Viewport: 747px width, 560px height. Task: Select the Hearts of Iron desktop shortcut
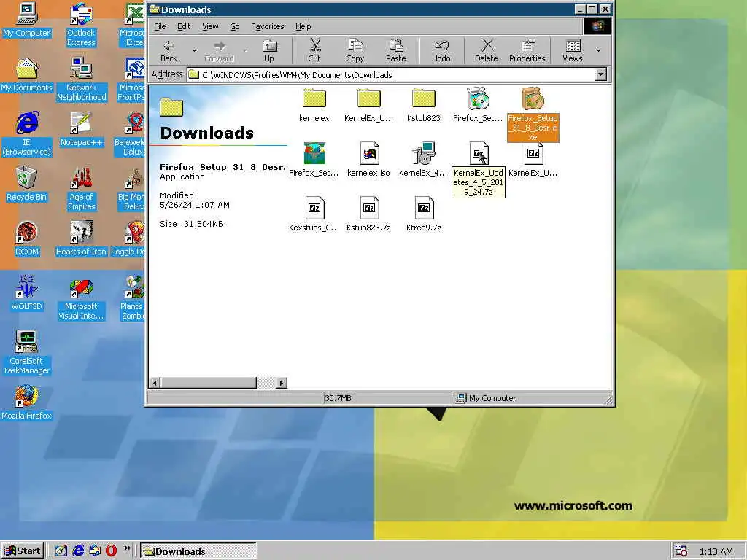click(81, 239)
